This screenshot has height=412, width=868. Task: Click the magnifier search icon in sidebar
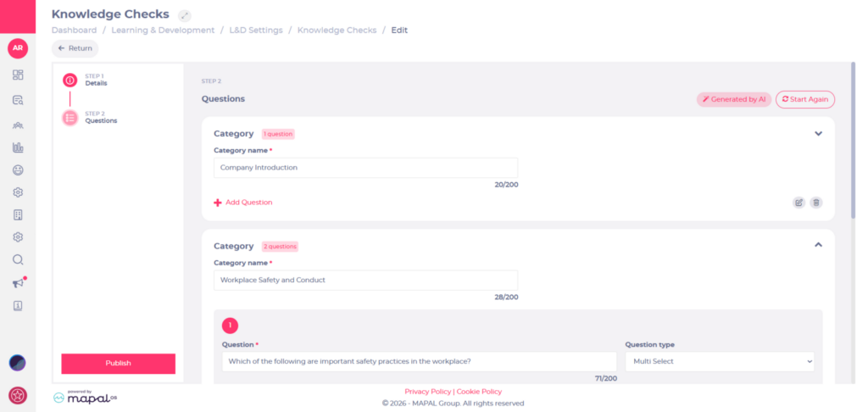pos(18,259)
